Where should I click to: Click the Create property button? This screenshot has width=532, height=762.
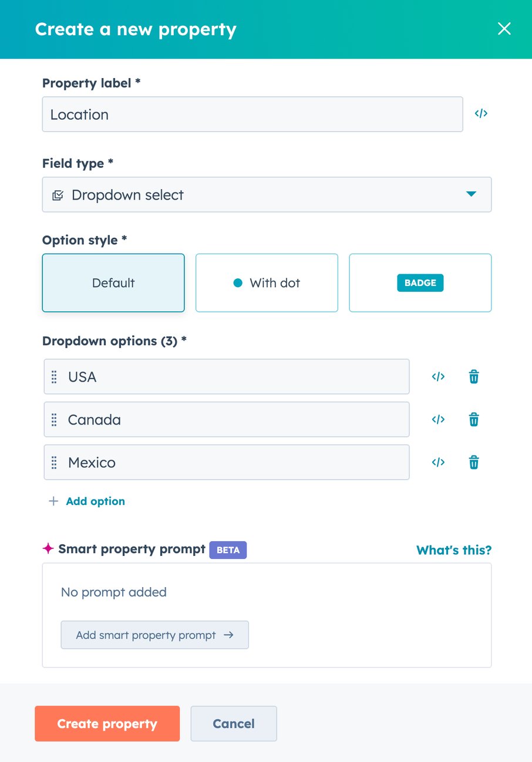107,723
